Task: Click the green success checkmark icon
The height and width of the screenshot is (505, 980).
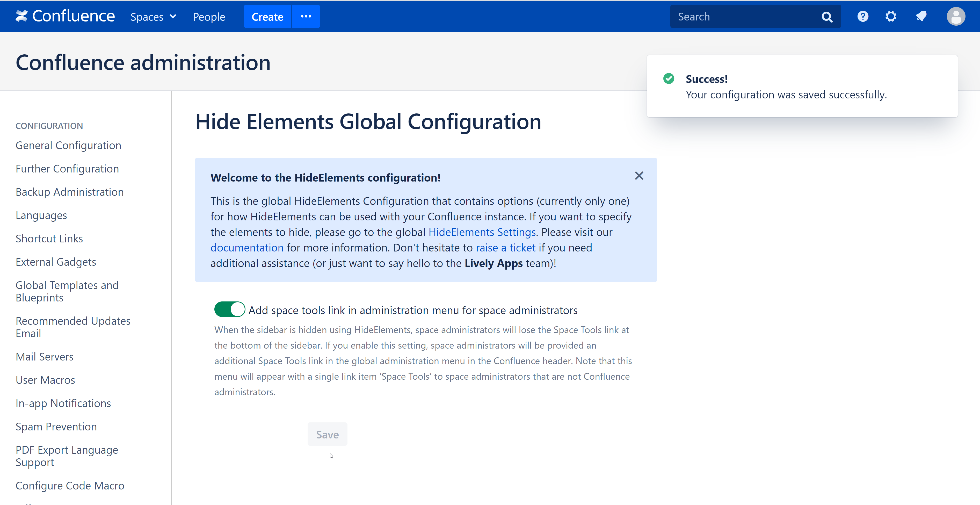Action: (669, 78)
